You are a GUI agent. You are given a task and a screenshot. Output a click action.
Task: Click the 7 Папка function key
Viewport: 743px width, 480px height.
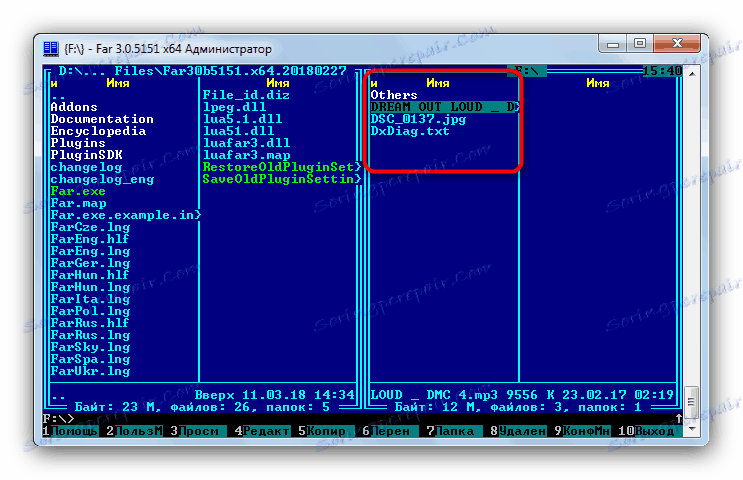454,431
